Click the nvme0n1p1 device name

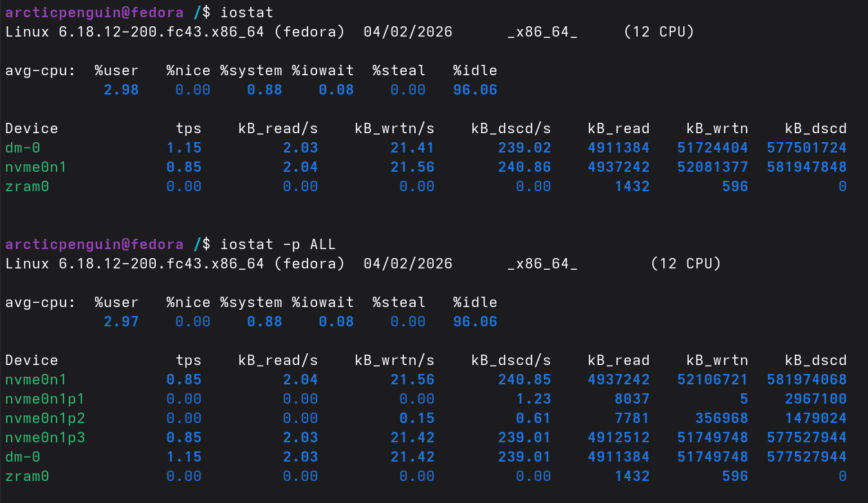click(x=45, y=399)
